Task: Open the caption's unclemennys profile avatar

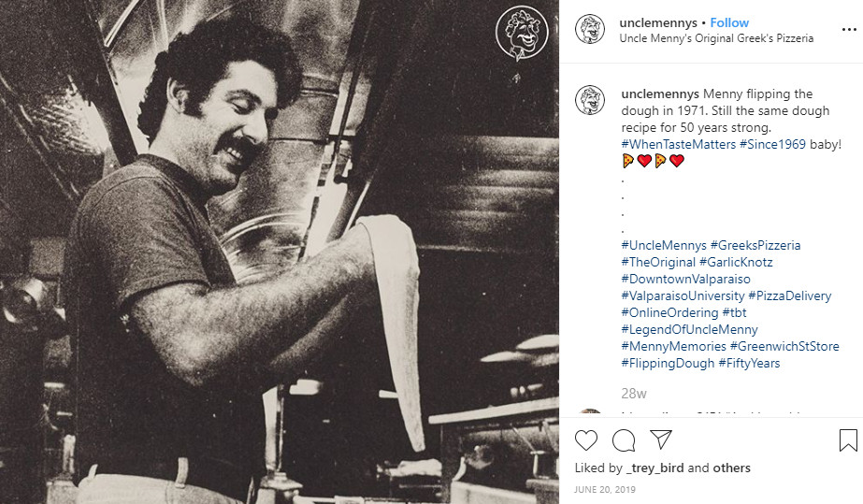Action: pos(589,100)
